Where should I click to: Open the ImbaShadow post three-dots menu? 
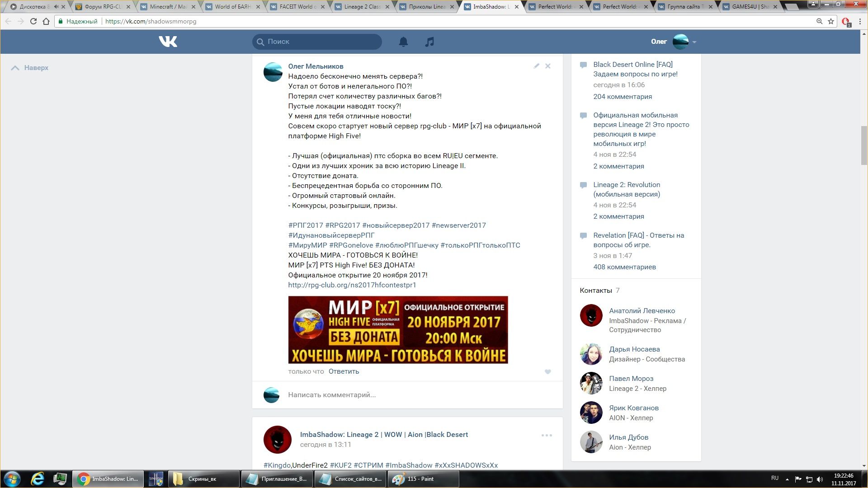pos(547,435)
